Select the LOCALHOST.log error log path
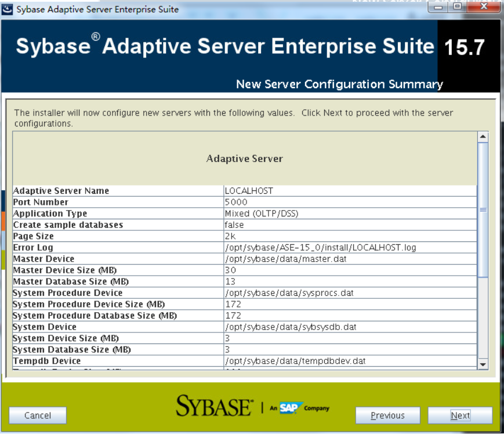This screenshot has width=504, height=434. [321, 248]
